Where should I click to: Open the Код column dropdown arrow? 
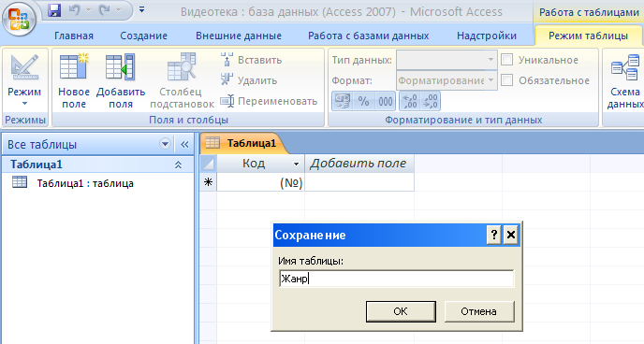296,164
